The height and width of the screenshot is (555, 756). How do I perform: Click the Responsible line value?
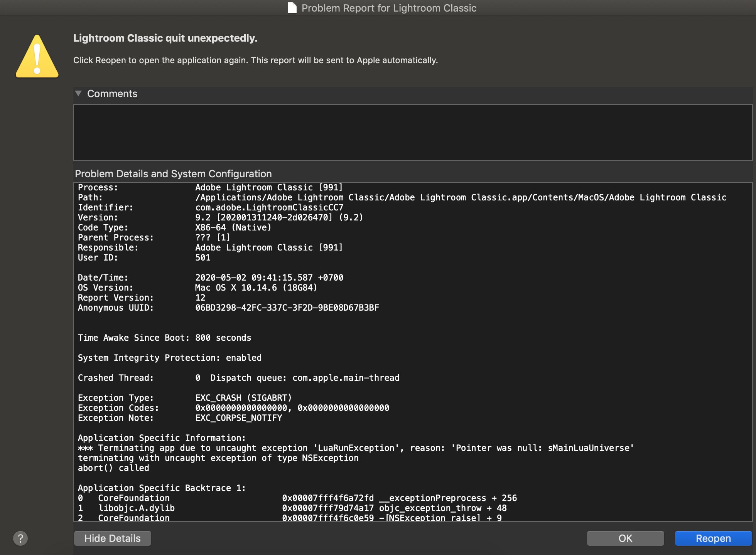(x=269, y=247)
